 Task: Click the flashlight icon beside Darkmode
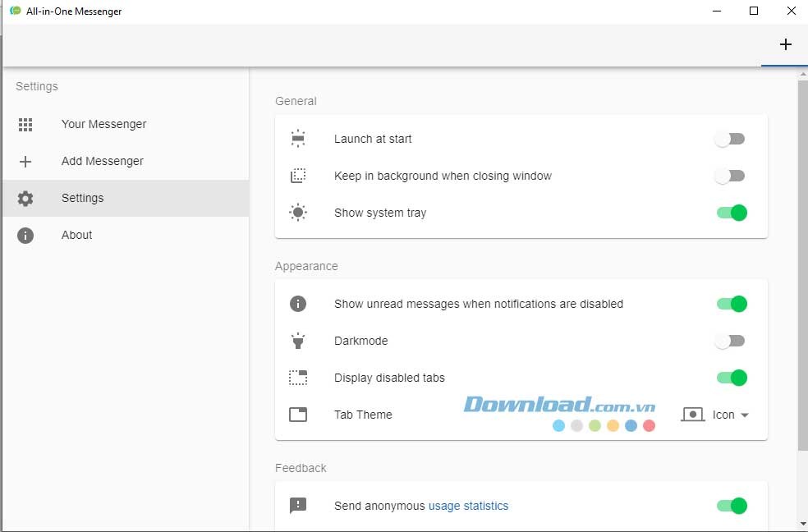[298, 342]
